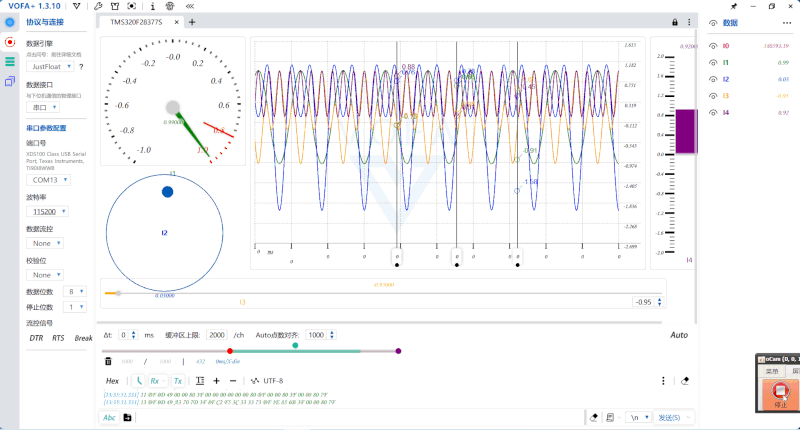Click the red record icon in left sidebar
The width and height of the screenshot is (800, 430).
click(10, 42)
